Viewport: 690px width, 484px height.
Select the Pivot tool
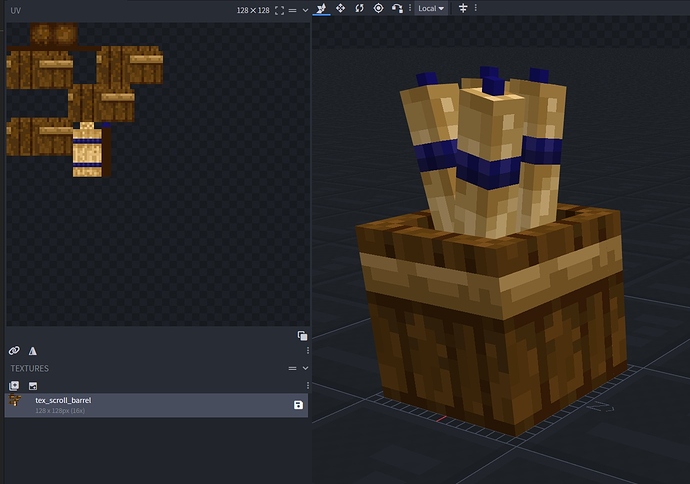378,8
